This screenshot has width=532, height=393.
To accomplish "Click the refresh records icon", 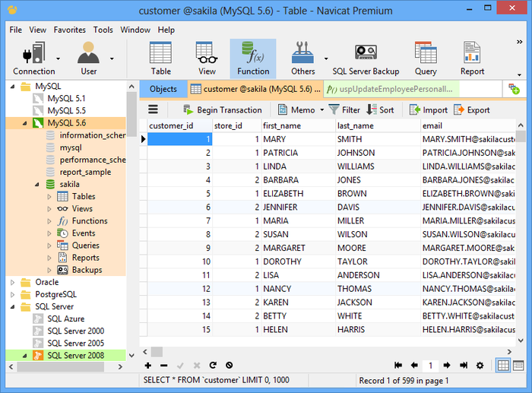I will coord(213,365).
